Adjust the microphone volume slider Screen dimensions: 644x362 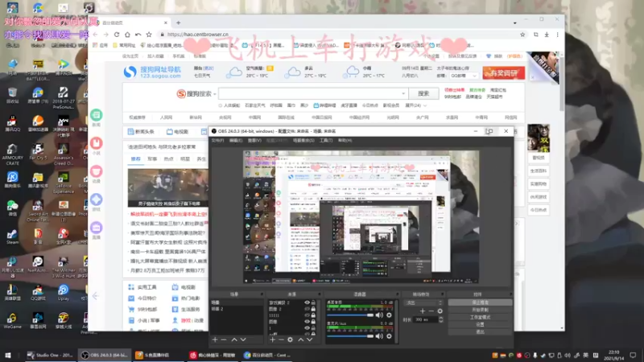pyautogui.click(x=350, y=336)
